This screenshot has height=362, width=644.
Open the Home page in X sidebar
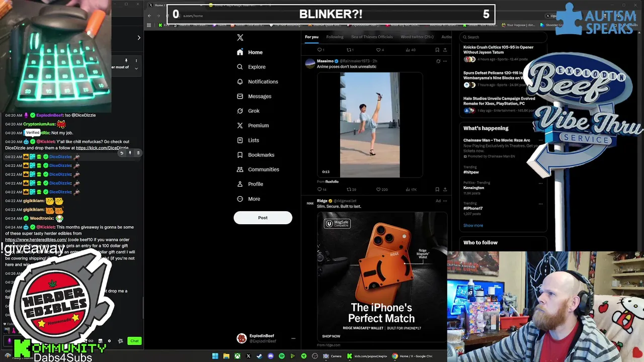[x=250, y=52]
